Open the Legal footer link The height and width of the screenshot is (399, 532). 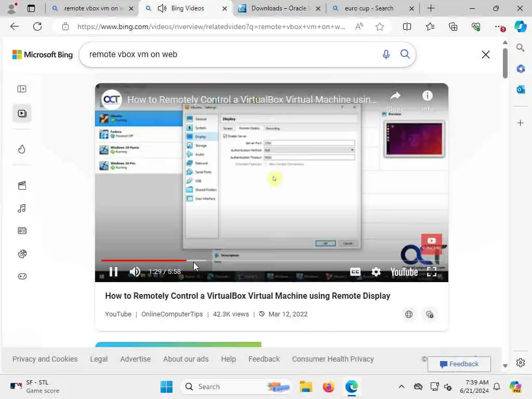(99, 359)
